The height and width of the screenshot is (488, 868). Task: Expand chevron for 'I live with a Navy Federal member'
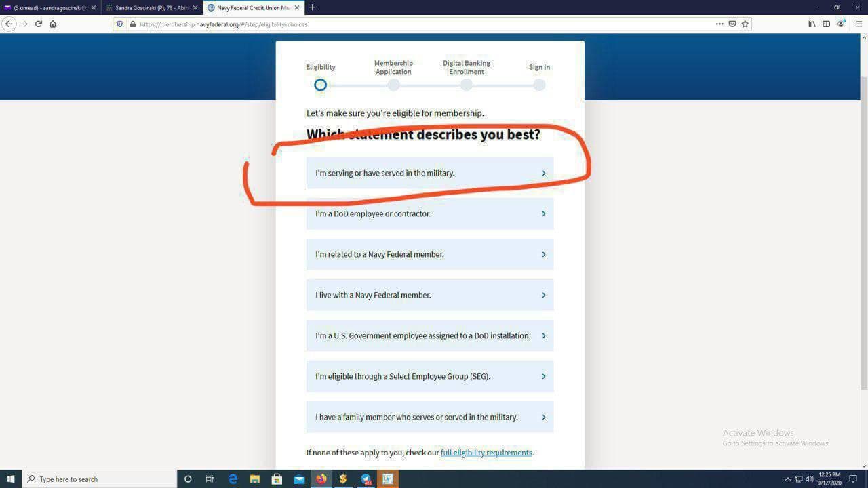click(543, 296)
